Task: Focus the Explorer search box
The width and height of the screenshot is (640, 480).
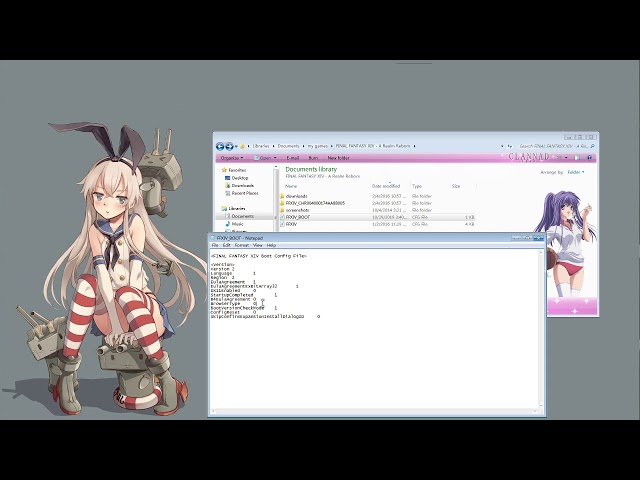Action: pyautogui.click(x=554, y=146)
